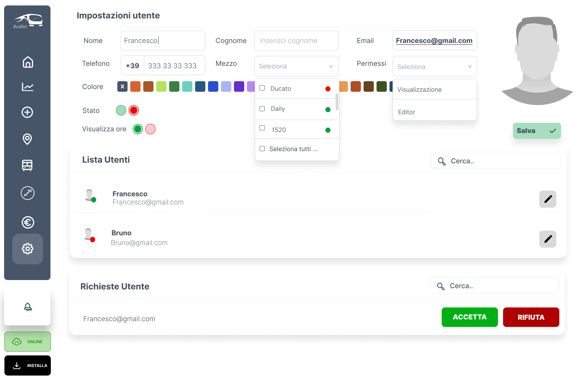Select the settings gear sidebar icon
Viewport: 588px width, 381px height.
click(28, 249)
